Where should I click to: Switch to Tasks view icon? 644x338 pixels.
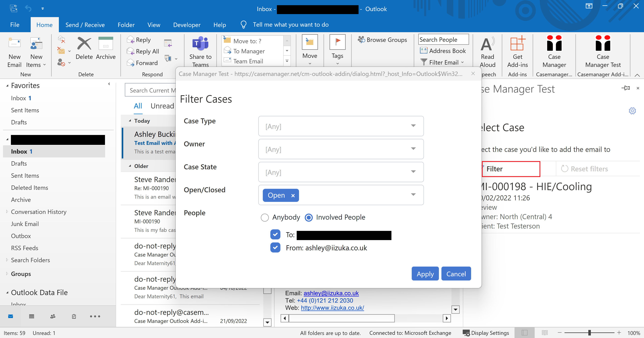click(x=74, y=316)
